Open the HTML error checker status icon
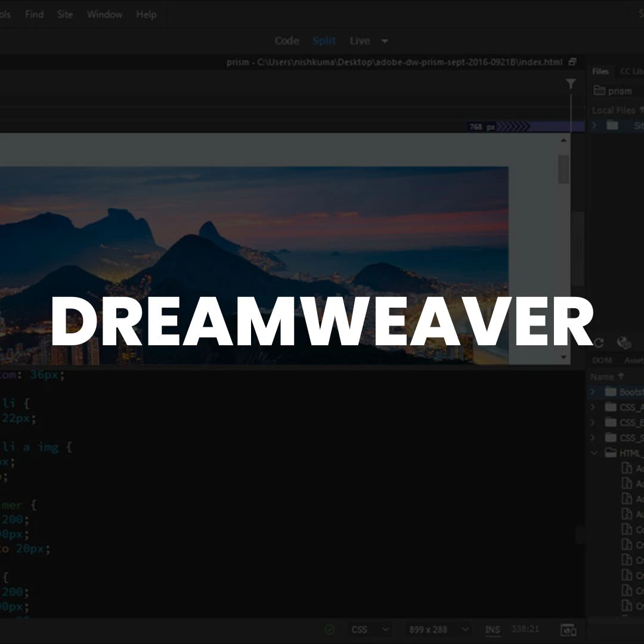 [329, 629]
